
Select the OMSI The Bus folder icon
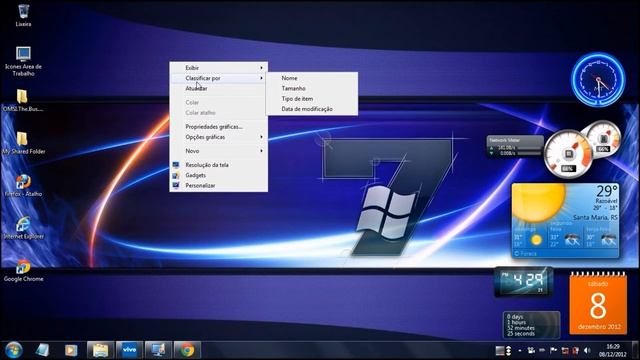tap(22, 100)
